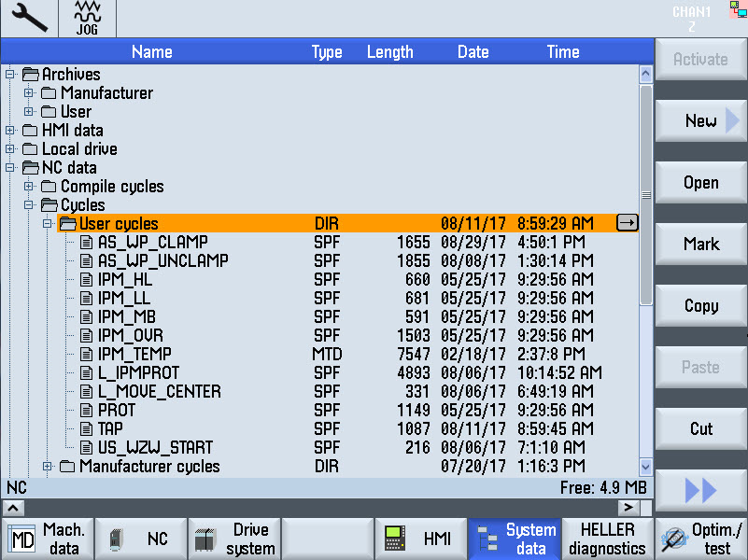Click the vertical scrollbar down arrow
The image size is (748, 560).
click(x=645, y=467)
